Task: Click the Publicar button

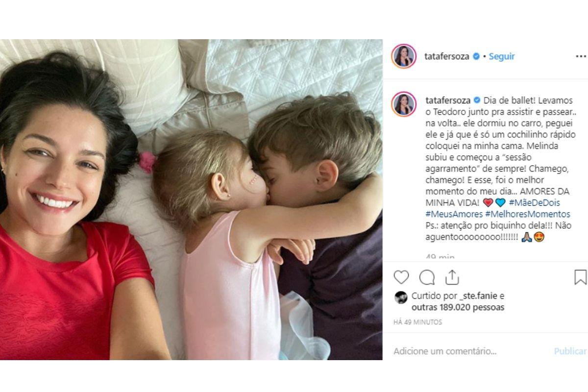Action: [x=570, y=351]
